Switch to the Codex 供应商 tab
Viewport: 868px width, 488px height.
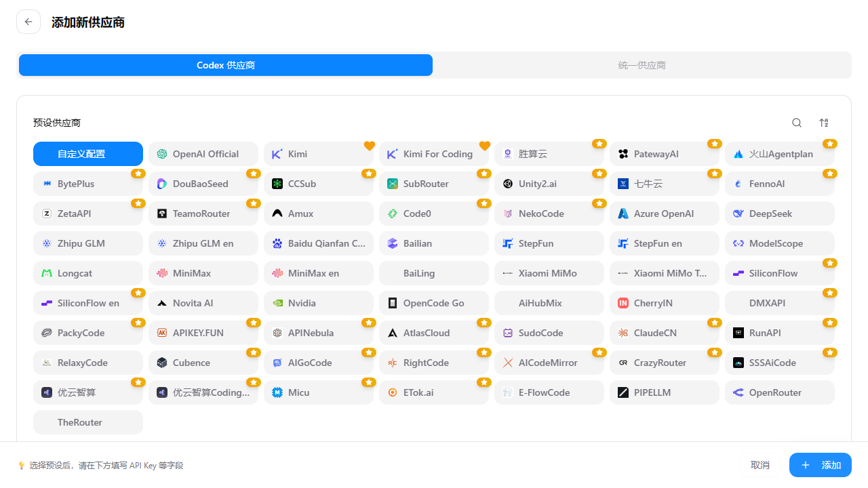coord(226,65)
